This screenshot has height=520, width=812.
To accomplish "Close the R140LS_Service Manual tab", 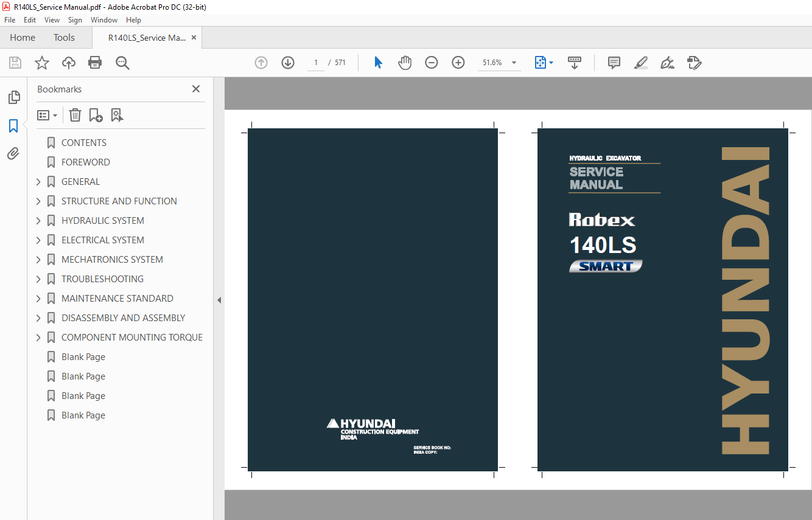I will [194, 38].
